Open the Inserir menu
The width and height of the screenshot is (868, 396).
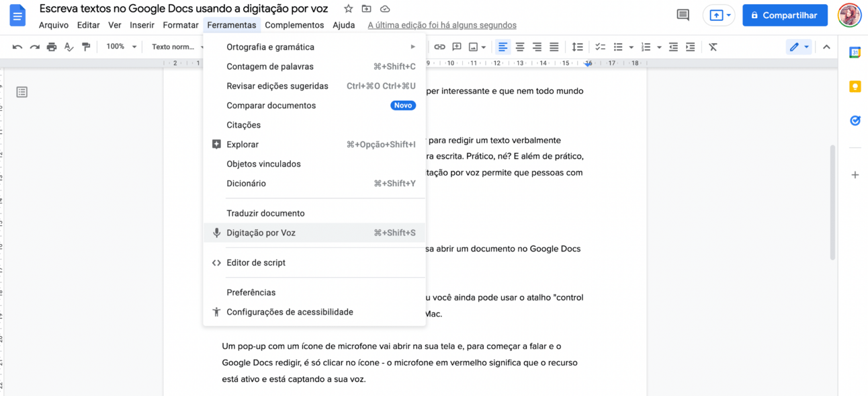(142, 25)
